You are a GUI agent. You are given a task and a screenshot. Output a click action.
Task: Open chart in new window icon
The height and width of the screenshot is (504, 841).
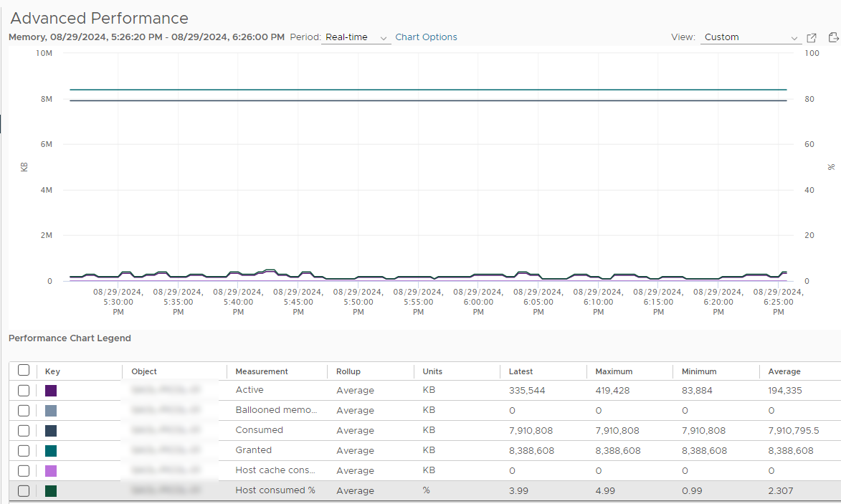[x=812, y=37]
